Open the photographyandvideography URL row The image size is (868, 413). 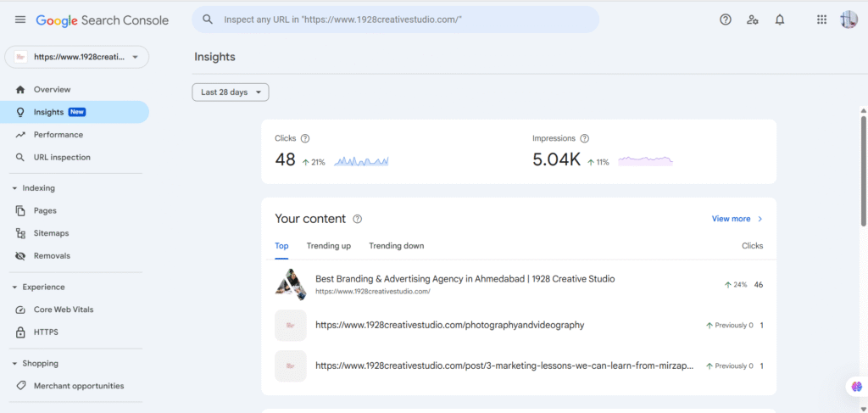pos(519,326)
